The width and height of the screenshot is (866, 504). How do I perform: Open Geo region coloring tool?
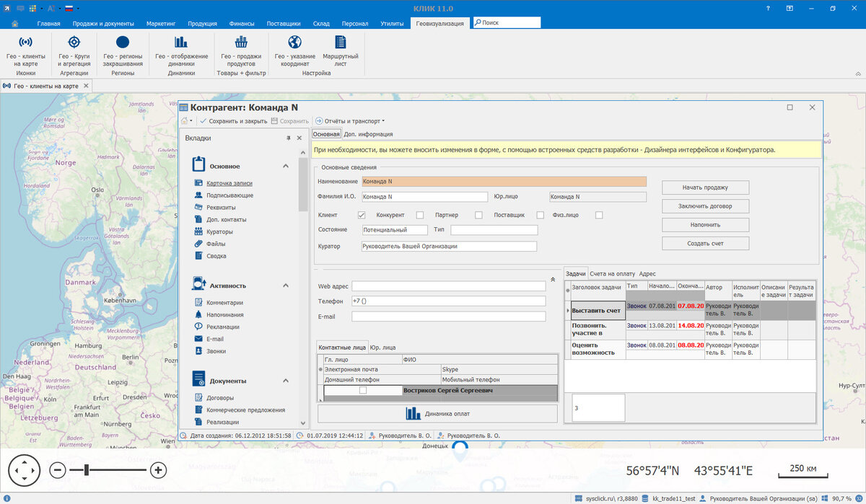[x=123, y=50]
